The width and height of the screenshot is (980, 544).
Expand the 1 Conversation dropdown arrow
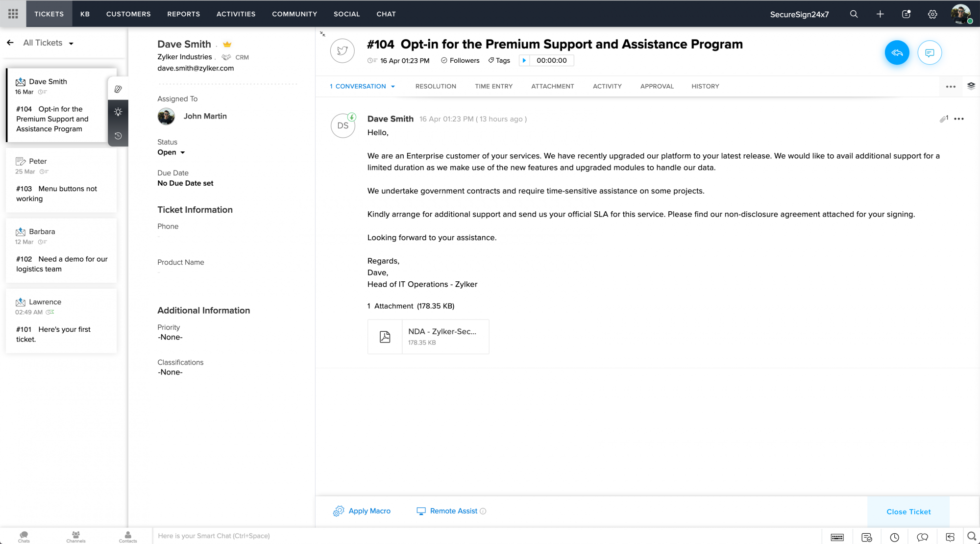click(393, 87)
